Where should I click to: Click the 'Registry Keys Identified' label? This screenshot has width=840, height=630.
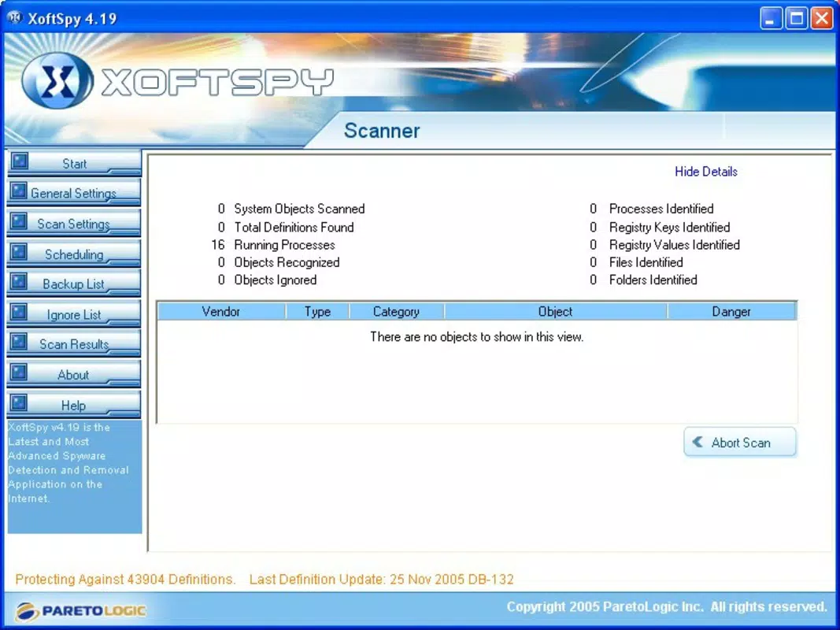[x=670, y=227]
